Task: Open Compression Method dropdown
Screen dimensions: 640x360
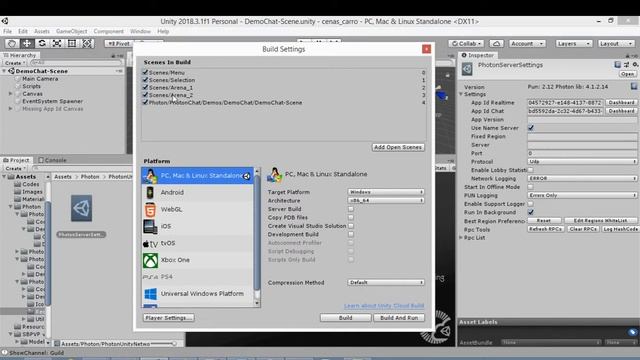Action: pyautogui.click(x=386, y=282)
